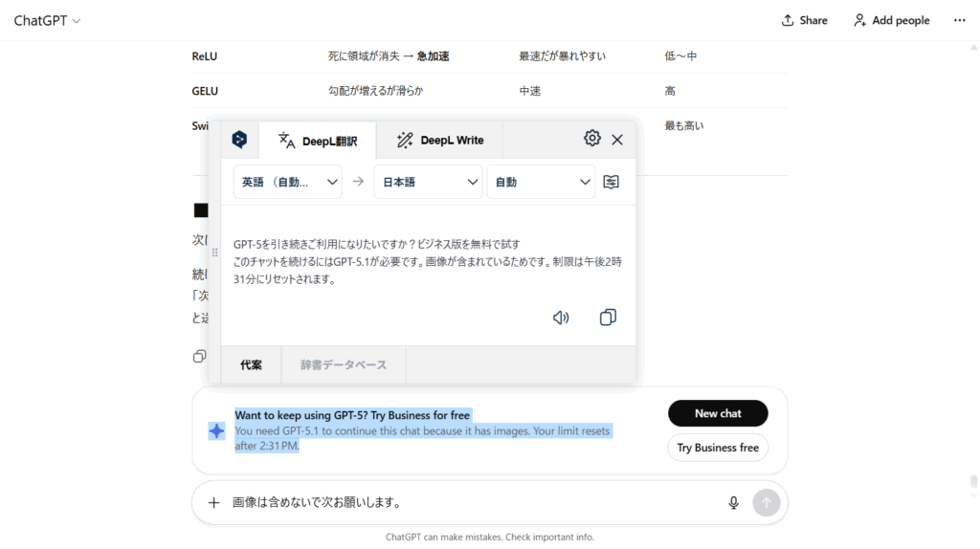Viewport: 980px width, 549px height.
Task: Expand source language 英語 dropdown
Action: 287,182
